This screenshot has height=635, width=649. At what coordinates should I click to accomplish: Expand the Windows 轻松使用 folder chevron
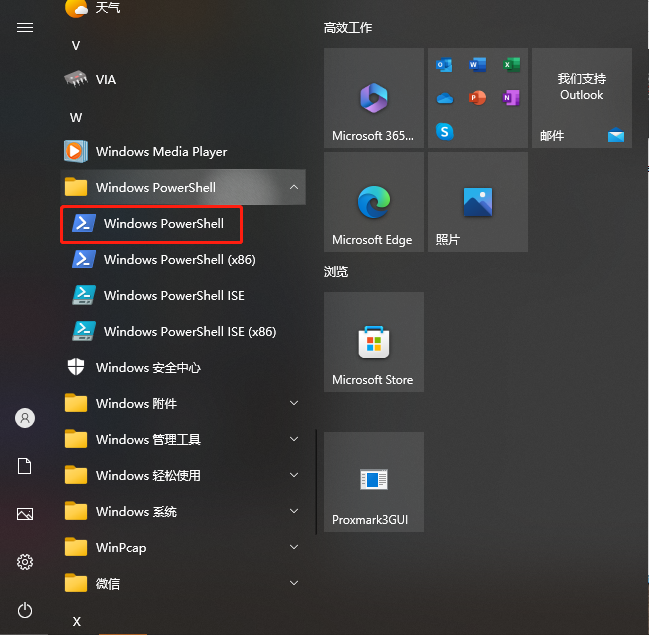[294, 475]
